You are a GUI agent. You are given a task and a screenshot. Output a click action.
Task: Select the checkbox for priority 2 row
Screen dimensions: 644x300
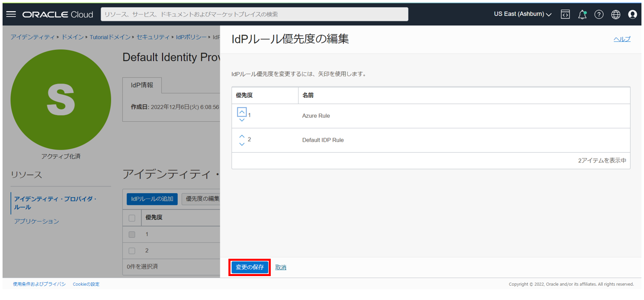click(132, 251)
